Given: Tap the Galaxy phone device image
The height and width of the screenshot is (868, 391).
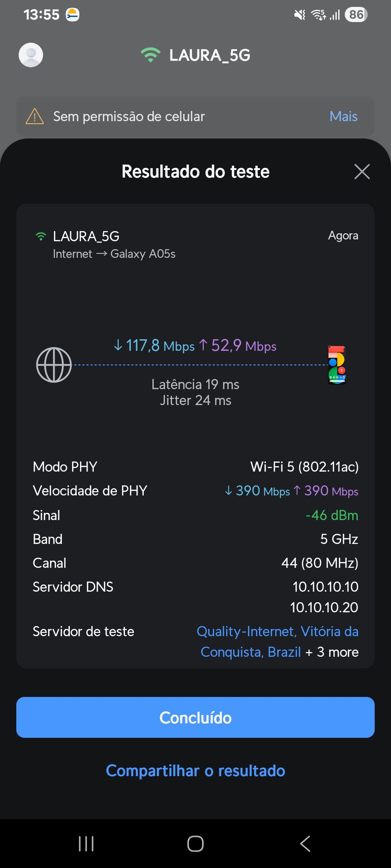Looking at the screenshot, I should (x=337, y=365).
